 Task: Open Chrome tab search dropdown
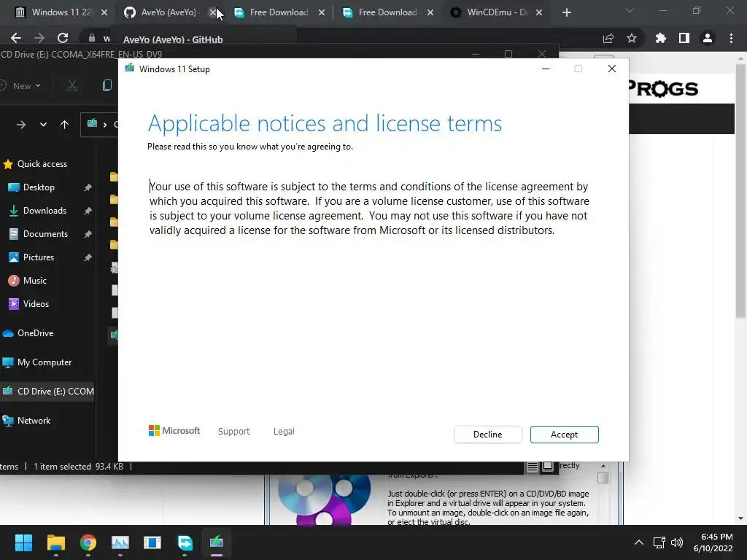click(x=630, y=10)
